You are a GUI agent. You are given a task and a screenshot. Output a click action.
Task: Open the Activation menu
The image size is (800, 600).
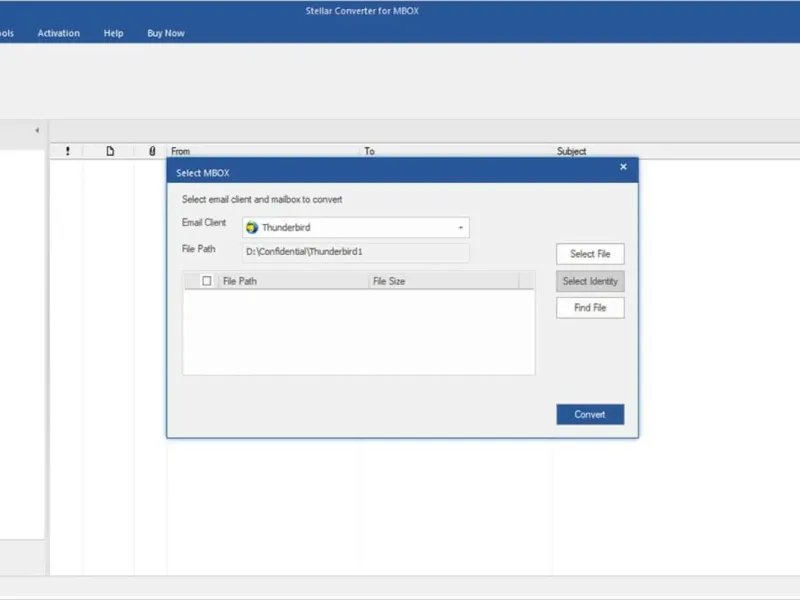59,33
